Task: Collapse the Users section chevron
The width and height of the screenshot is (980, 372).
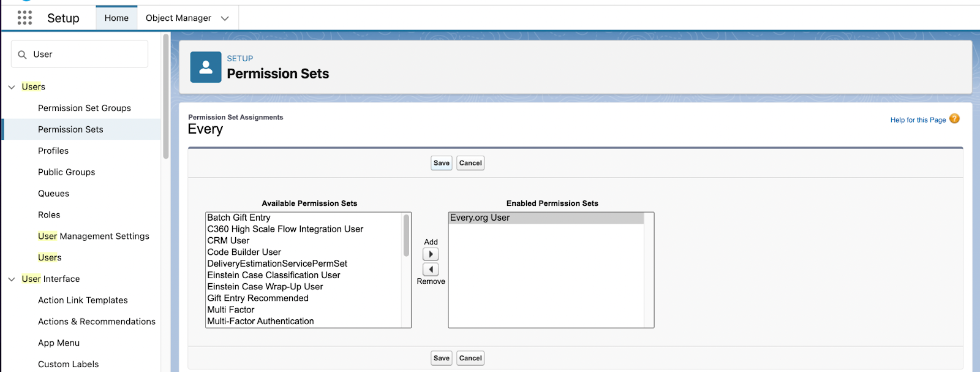Action: coord(12,87)
